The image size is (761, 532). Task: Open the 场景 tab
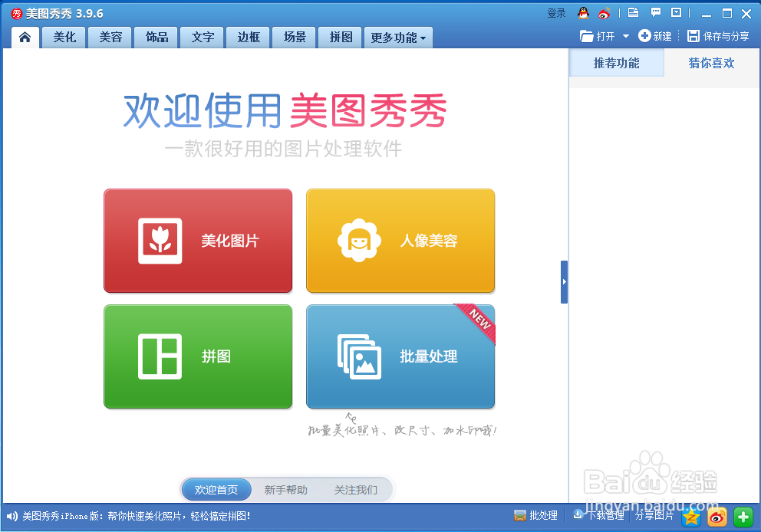pos(295,38)
